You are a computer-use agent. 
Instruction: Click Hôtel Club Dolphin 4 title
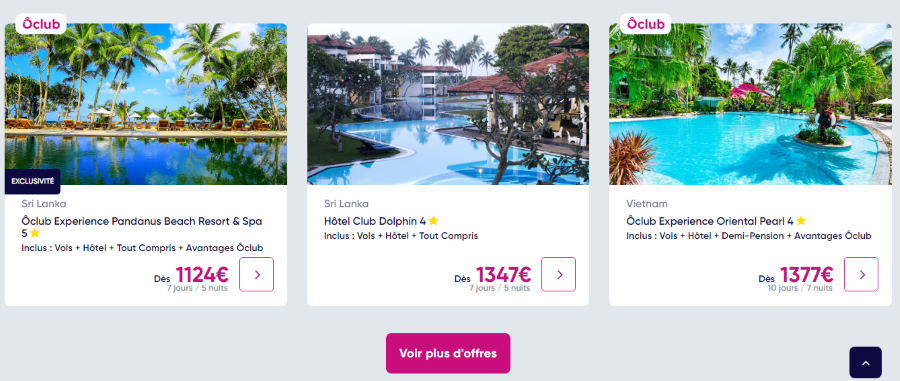pos(375,221)
